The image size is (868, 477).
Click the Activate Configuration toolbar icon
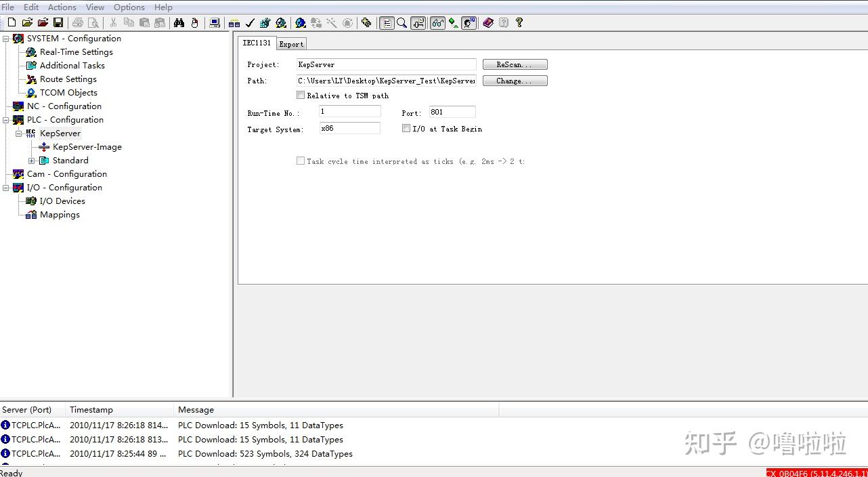click(x=265, y=22)
